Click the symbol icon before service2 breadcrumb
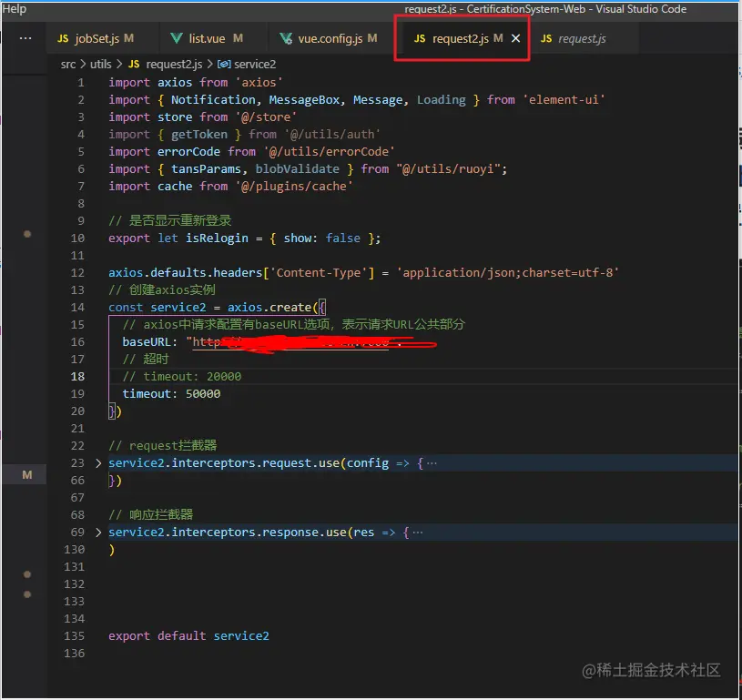 click(224, 65)
